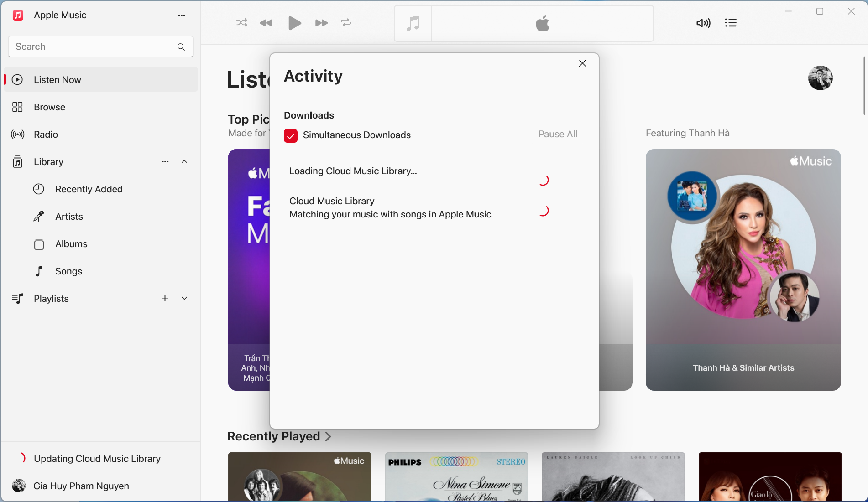Open the Lauren Daigle album thumbnail
Screen dimensions: 868x502
[613, 477]
